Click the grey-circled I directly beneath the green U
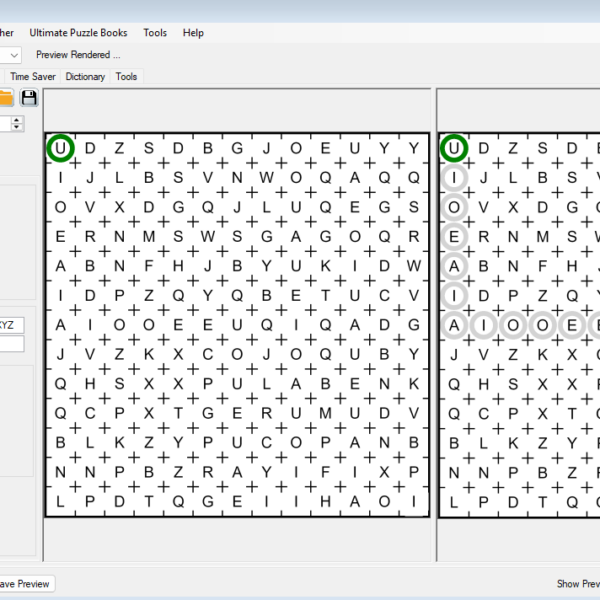Screen dimensions: 600x600 tap(454, 178)
